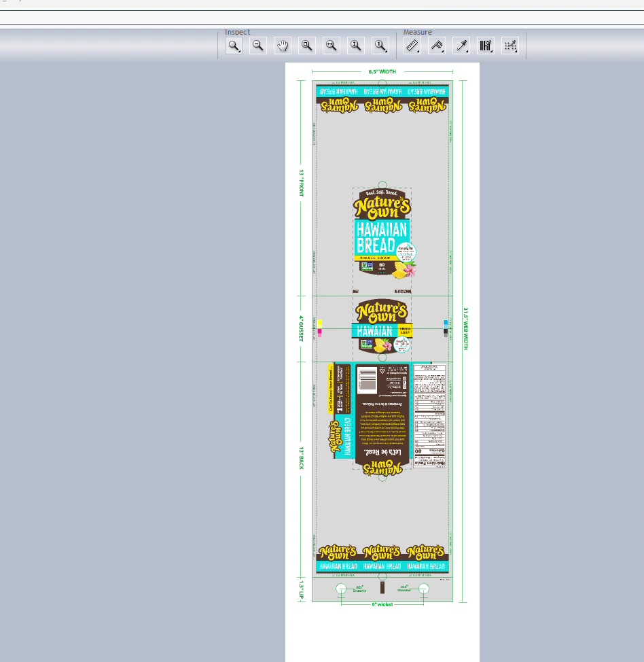Fit document to width with horizontal-arrow magnifier
This screenshot has width=644, height=662.
[x=332, y=46]
